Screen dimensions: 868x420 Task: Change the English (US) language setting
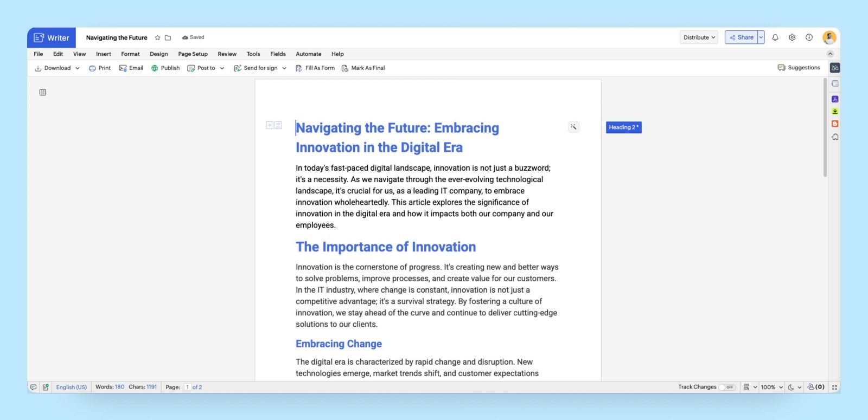pyautogui.click(x=72, y=387)
